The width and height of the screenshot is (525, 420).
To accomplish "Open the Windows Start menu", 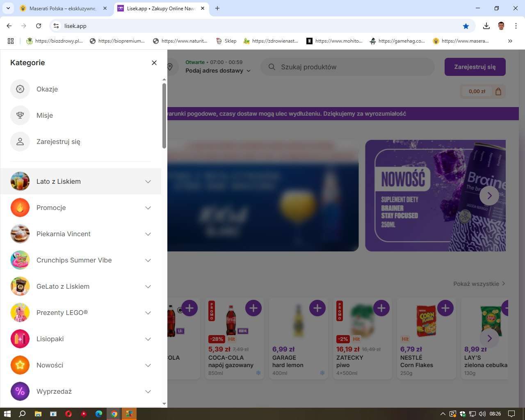I will (7, 414).
